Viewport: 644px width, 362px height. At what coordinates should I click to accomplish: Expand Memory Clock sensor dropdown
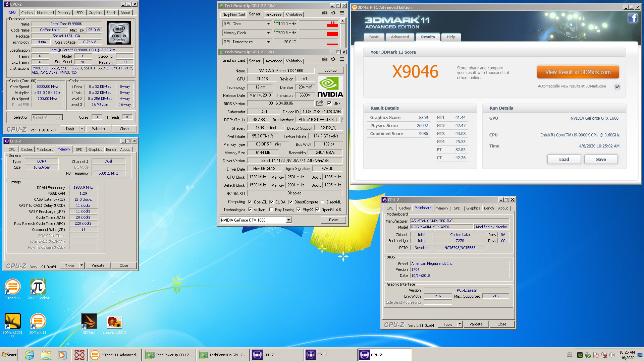coord(268,33)
